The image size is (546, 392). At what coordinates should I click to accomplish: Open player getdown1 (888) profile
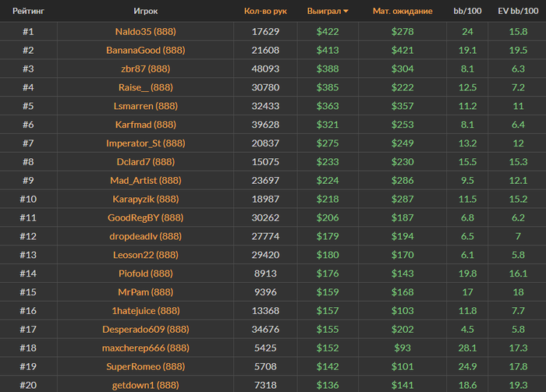(x=146, y=385)
